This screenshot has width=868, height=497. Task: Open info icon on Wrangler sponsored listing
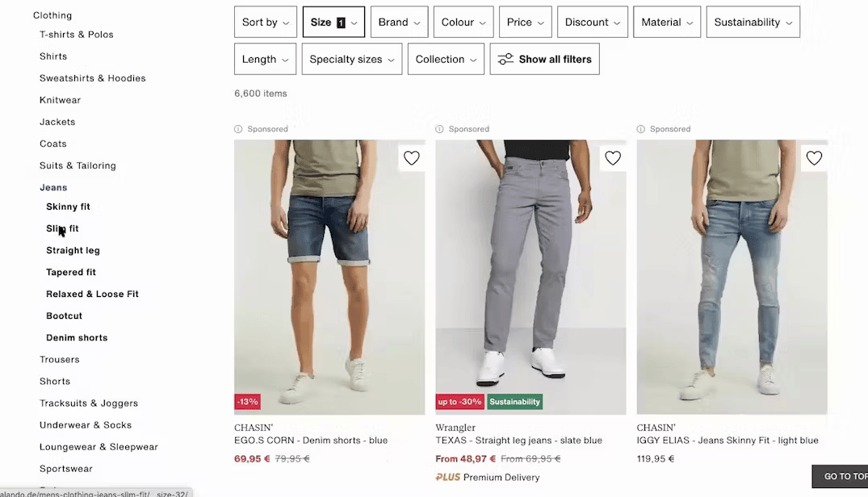click(438, 128)
